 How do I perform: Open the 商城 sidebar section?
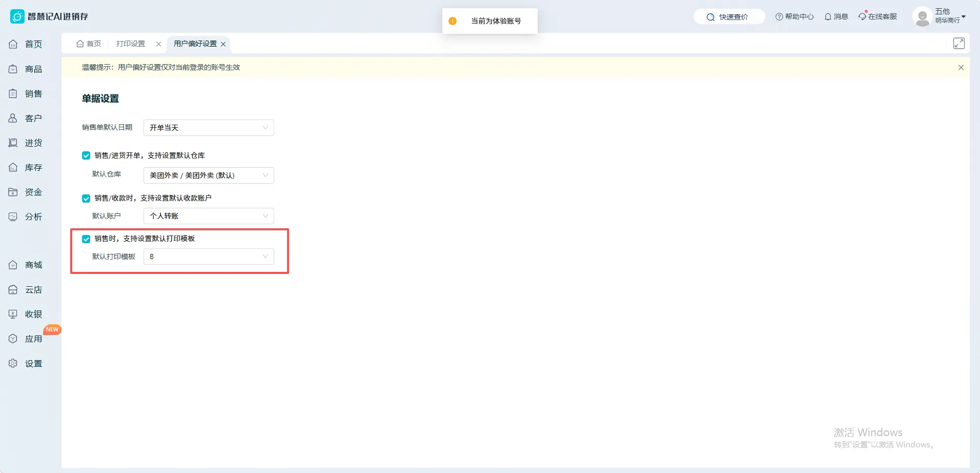(x=26, y=265)
